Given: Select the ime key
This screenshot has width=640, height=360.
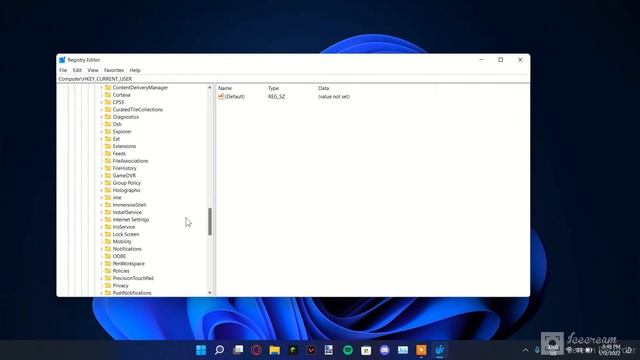Looking at the screenshot, I should tap(117, 198).
